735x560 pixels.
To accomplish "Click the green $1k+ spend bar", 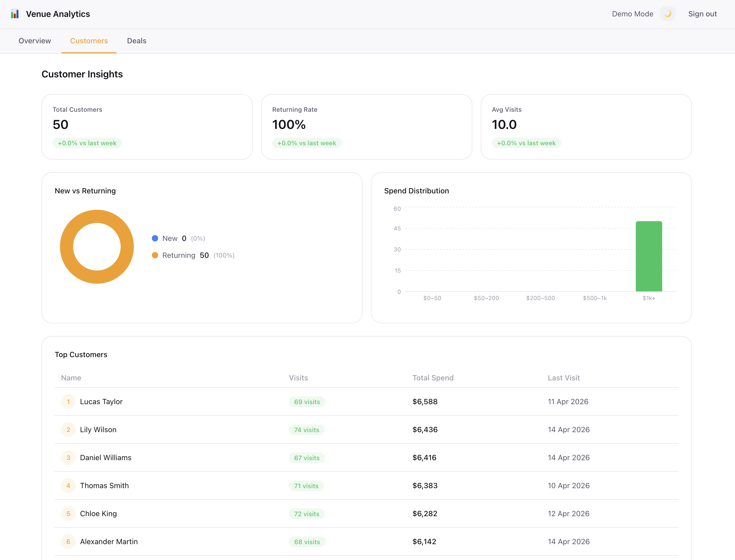I will pyautogui.click(x=649, y=257).
